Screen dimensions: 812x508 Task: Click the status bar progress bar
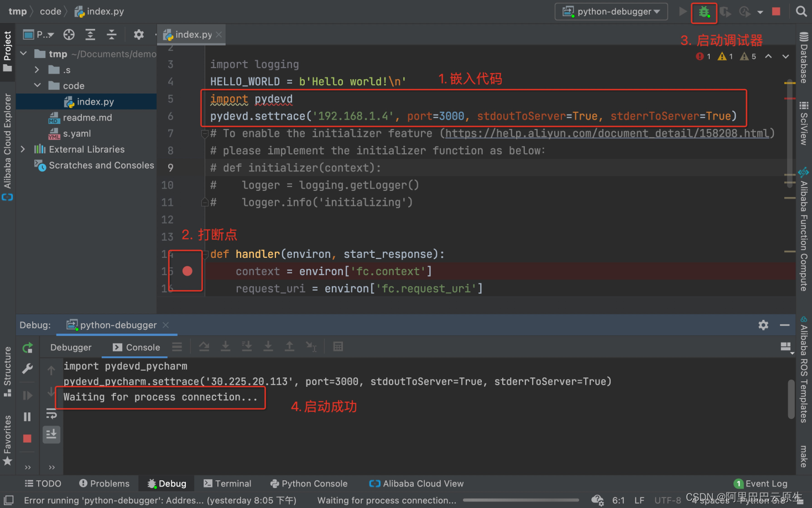point(520,500)
